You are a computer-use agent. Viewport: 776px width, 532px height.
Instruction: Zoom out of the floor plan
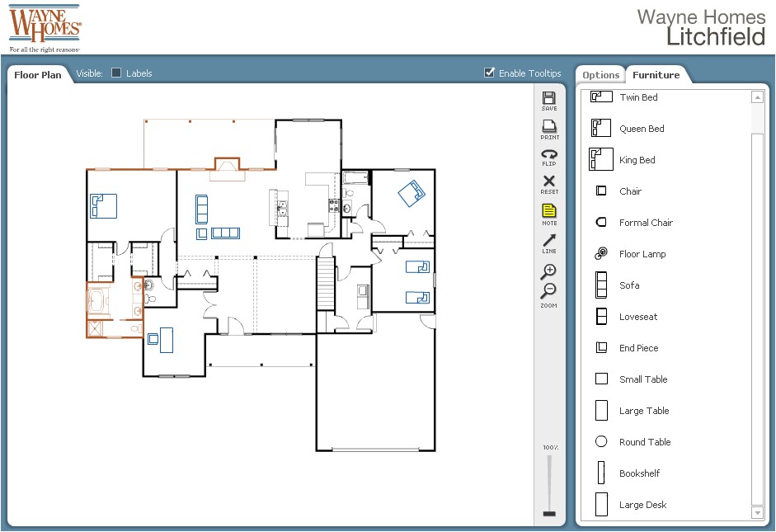[x=548, y=290]
